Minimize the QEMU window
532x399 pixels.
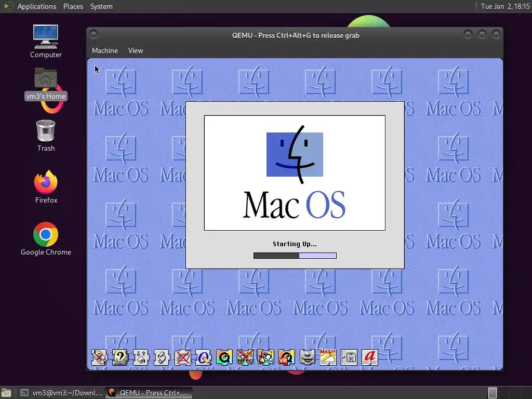[x=468, y=34]
